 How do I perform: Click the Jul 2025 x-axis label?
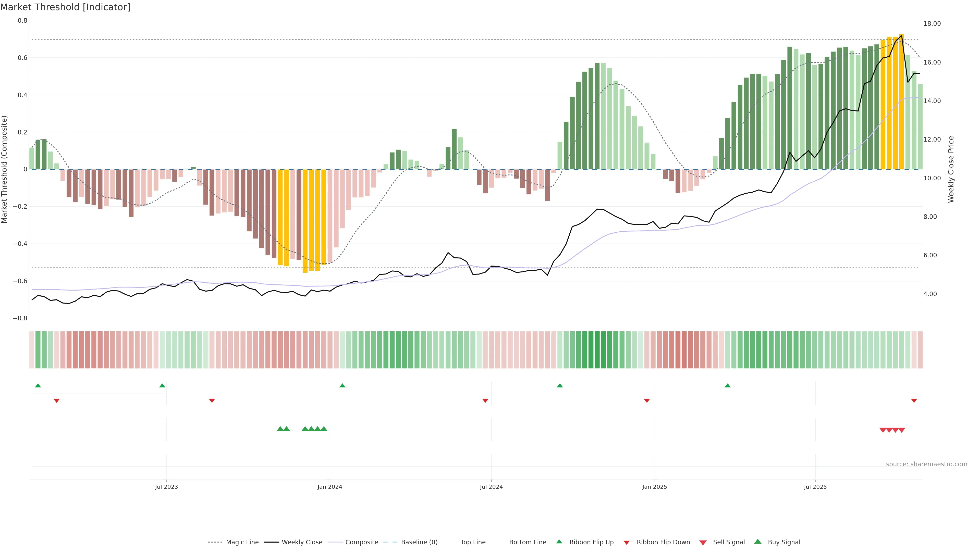coord(815,487)
